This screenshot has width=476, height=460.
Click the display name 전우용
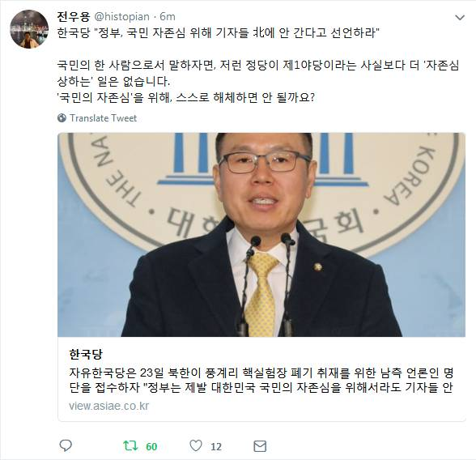73,17
